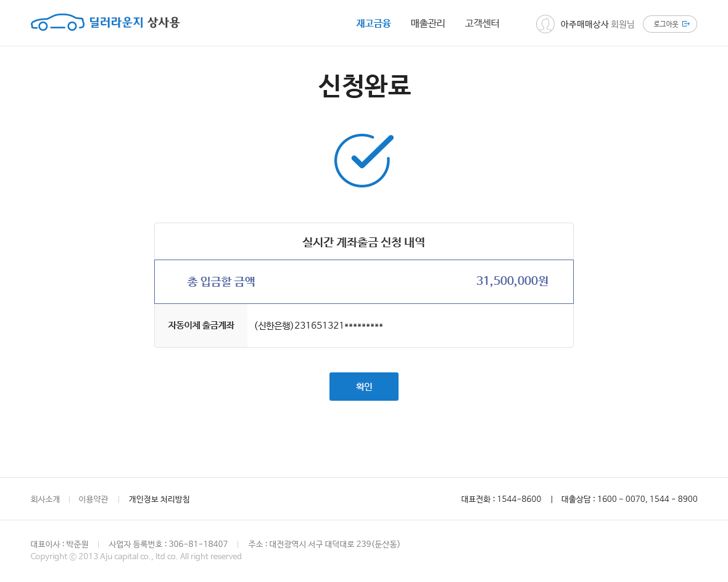Click the logout arrow icon beside 로그아웃
Screen dimensions: 728x582
tap(687, 23)
